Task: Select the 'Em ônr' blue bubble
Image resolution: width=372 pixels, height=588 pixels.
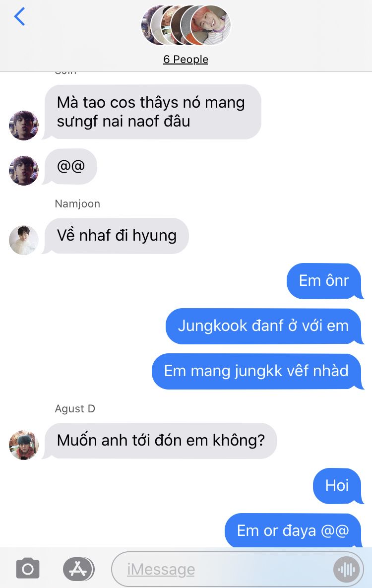Action: coord(324,281)
